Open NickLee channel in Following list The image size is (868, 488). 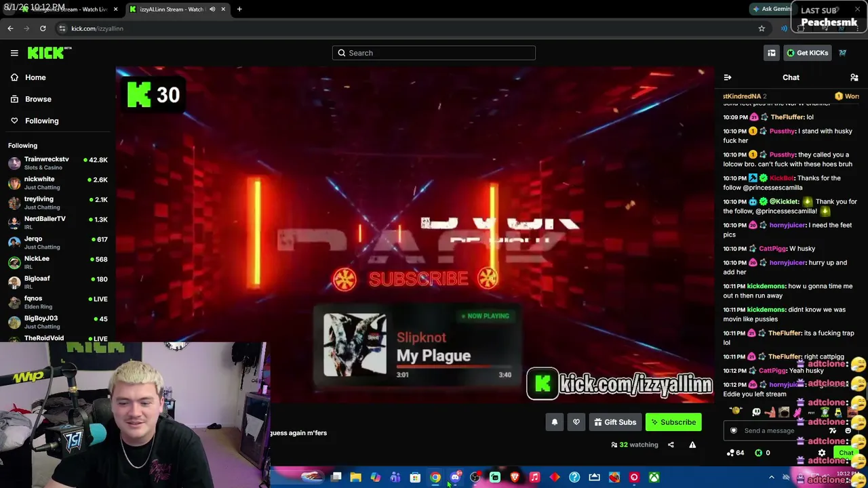[58, 262]
